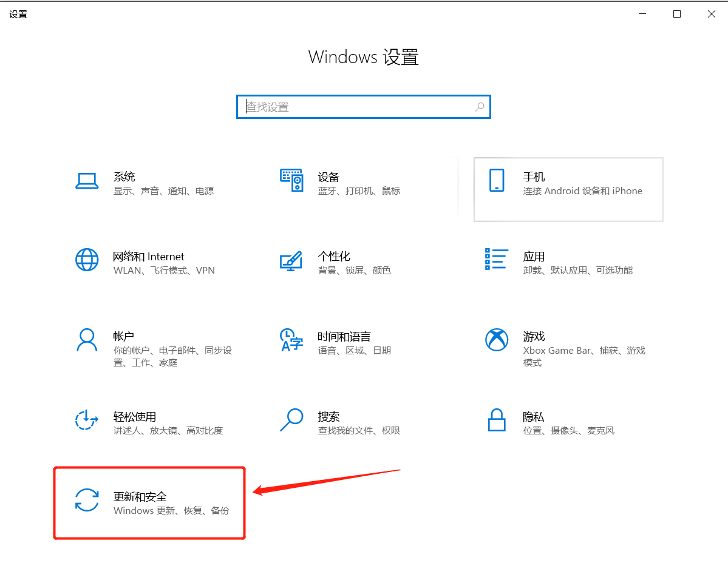Screen dimensions: 728x577
Task: Click text 蓝牙、打印机、鼠标
Action: coord(359,191)
